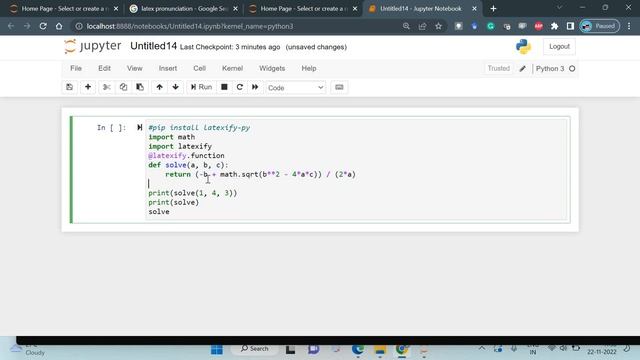Open the Cell menu

[199, 69]
